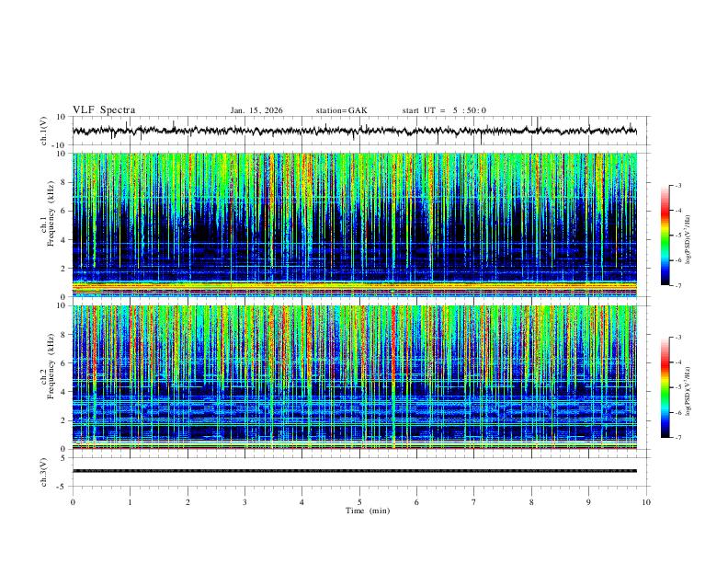Click time axis tick label "9"
The height and width of the screenshot is (563, 728).
point(588,502)
